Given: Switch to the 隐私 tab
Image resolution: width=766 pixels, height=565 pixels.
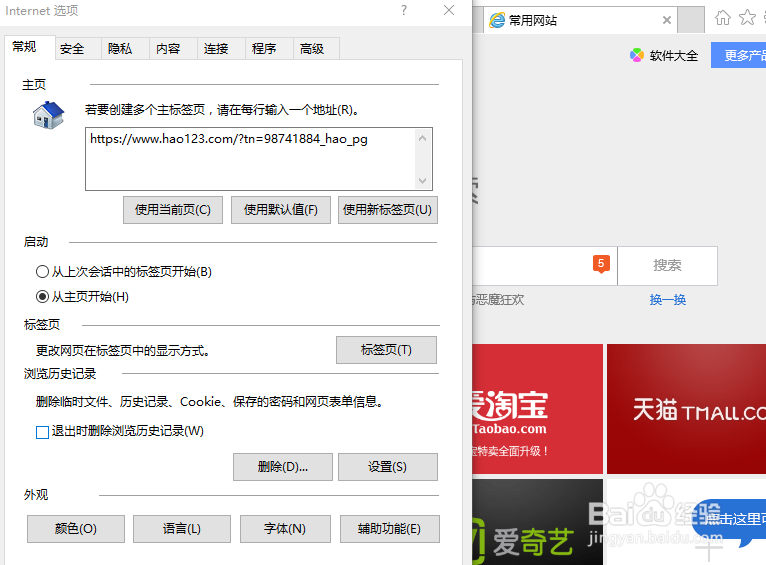Looking at the screenshot, I should (120, 49).
